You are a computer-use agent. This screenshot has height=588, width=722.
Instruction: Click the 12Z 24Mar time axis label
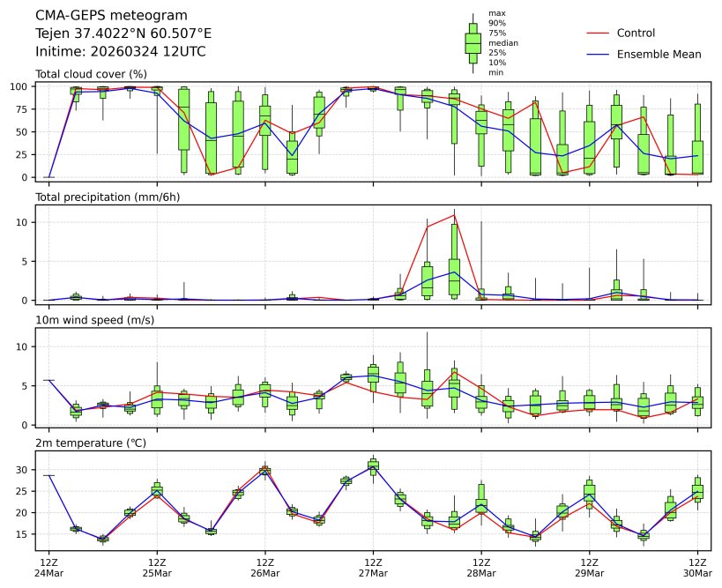point(48,567)
